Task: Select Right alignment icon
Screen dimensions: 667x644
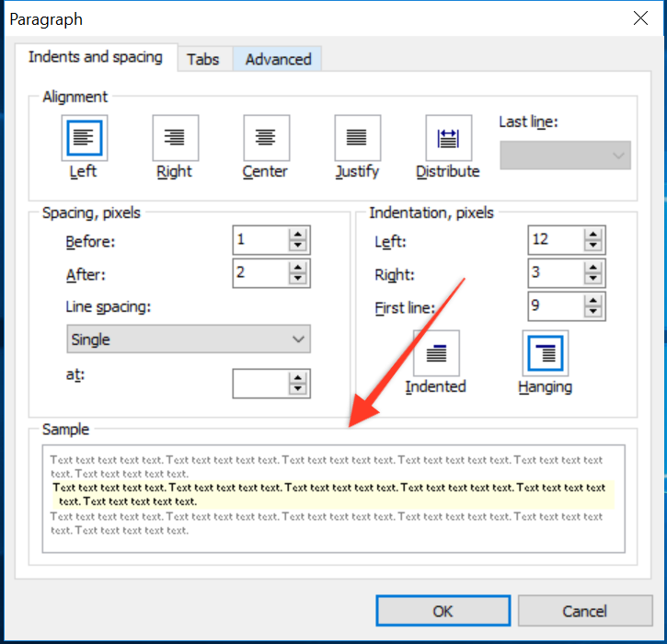Action: [x=175, y=138]
